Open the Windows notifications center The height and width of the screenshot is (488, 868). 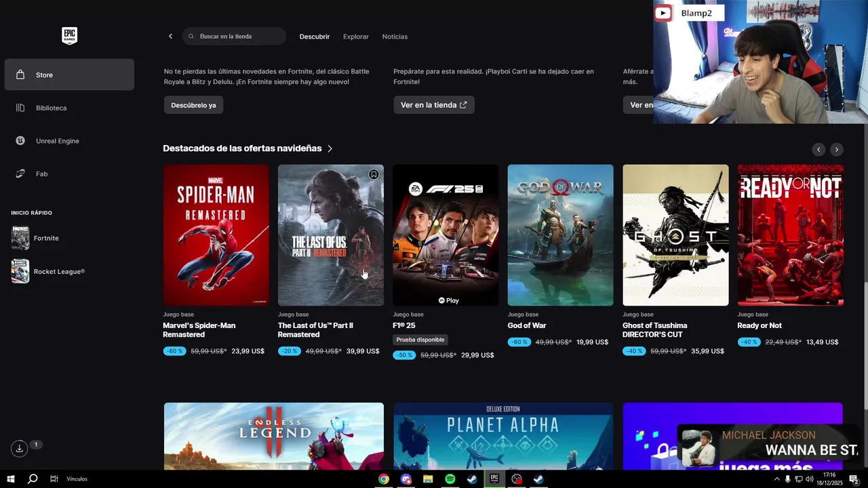(854, 479)
